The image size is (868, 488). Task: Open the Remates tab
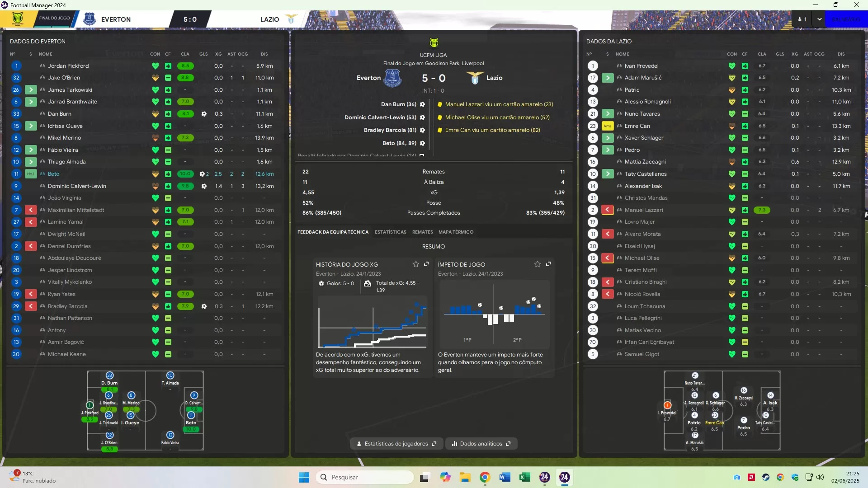pos(423,232)
